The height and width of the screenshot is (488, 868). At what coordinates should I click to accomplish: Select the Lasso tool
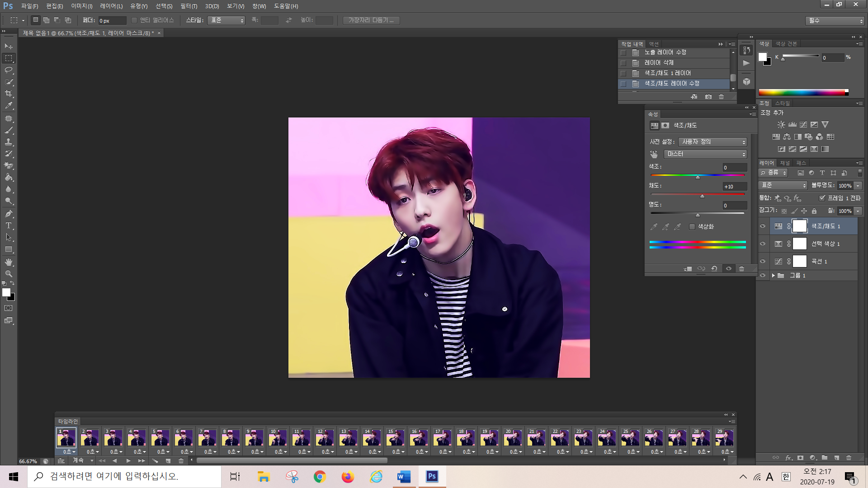pos(9,70)
